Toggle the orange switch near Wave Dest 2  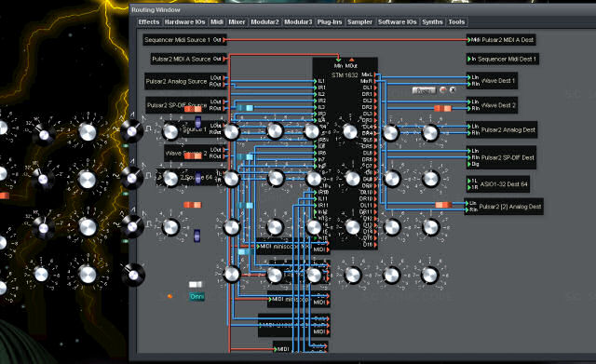(x=443, y=108)
